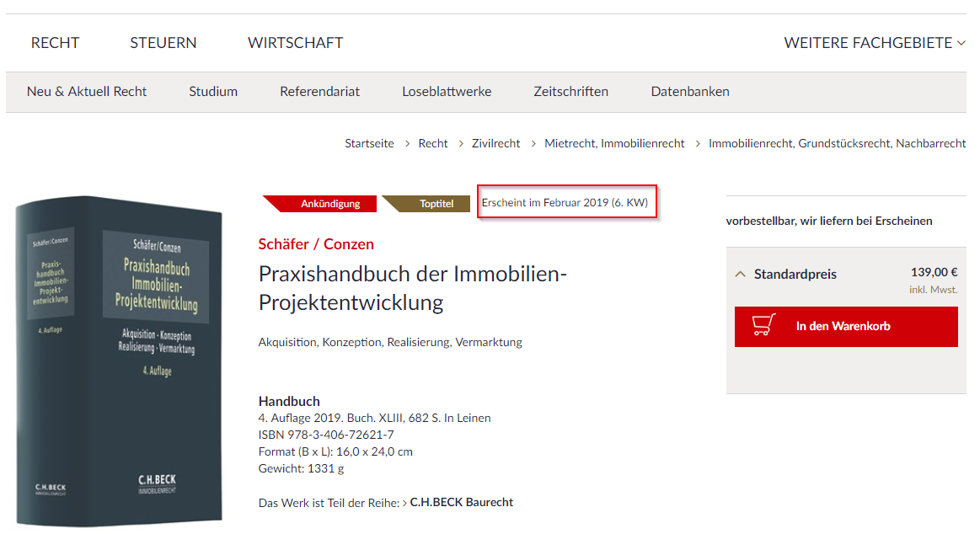Open Immobilienrecht, Grundstücksrecht, Nachbarrecht breadcrumb

(x=837, y=143)
